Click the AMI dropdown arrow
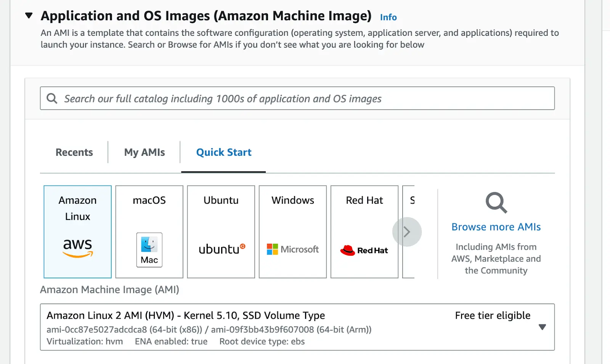Screen dimensions: 610x364 tap(542, 327)
